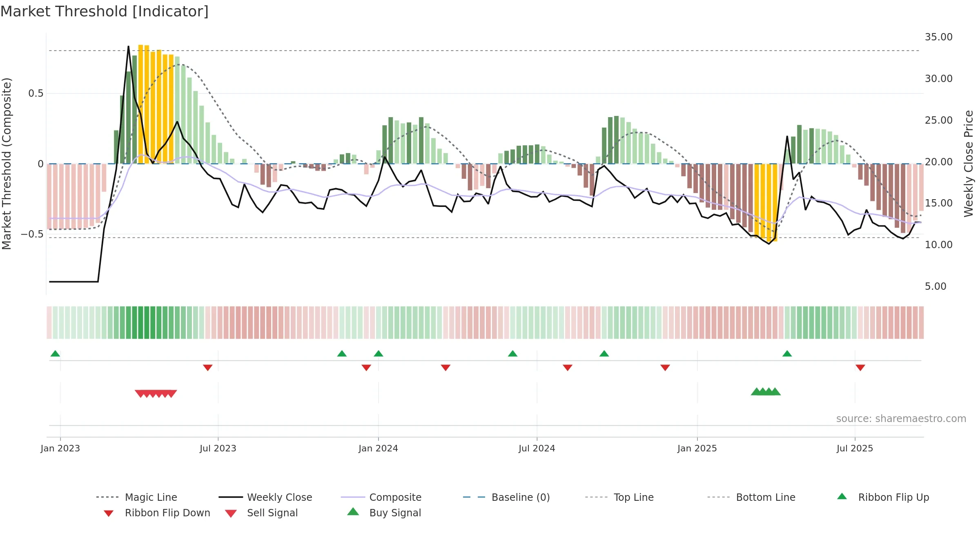Click the dark green section of the ribbon
This screenshot has height=551, width=980.
pos(144,322)
